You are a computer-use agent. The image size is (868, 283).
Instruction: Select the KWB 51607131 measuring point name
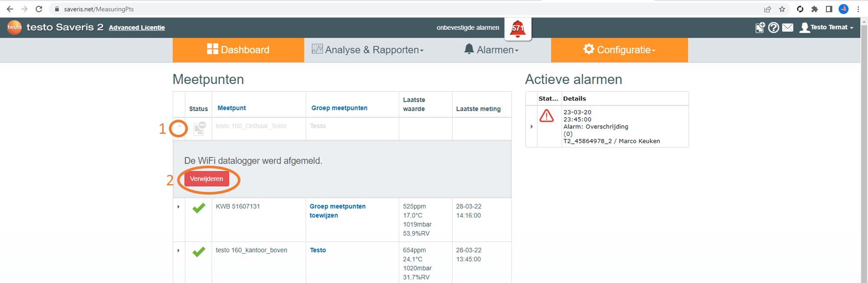[x=238, y=206]
